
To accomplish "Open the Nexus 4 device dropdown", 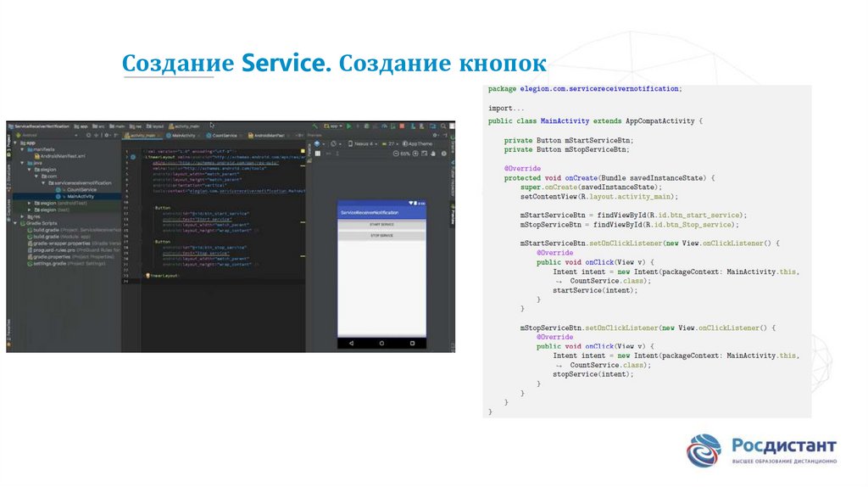I will (x=363, y=144).
